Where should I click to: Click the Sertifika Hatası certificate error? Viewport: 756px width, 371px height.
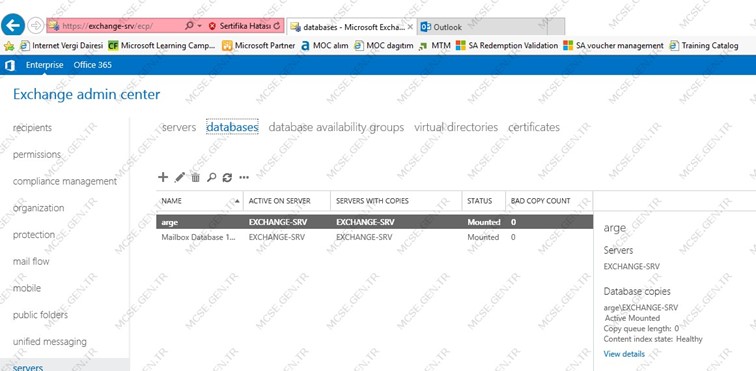point(240,26)
